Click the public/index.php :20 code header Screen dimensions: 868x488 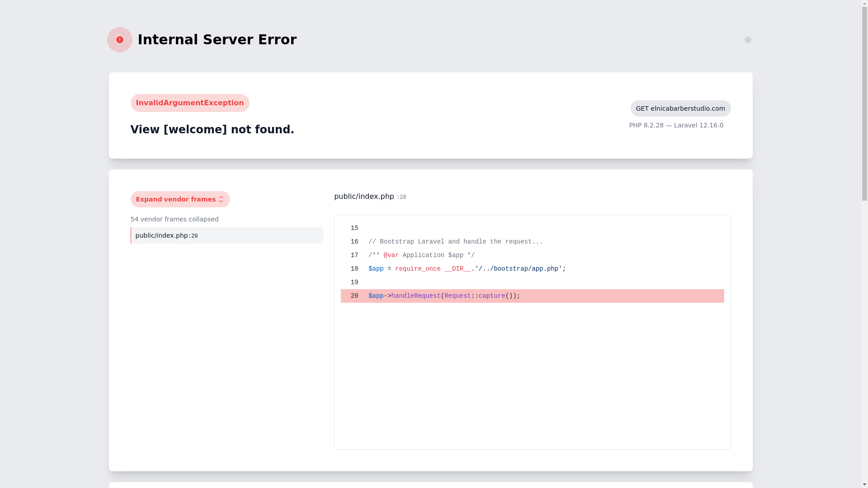(370, 197)
